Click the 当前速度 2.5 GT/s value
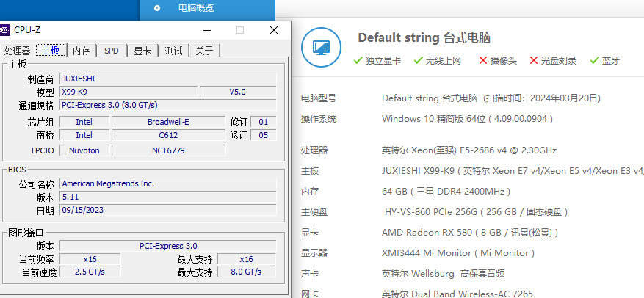Viewport: 644px width, 298px height. click(90, 272)
